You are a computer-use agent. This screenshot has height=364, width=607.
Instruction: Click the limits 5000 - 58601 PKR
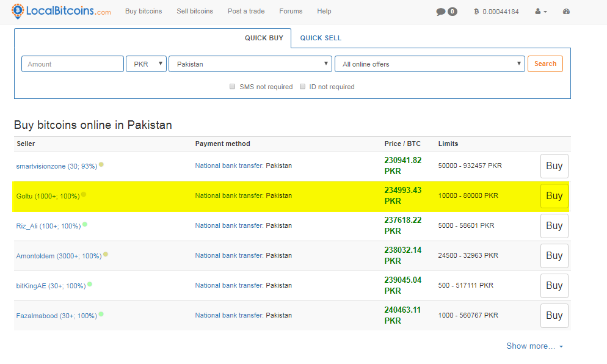click(x=466, y=225)
